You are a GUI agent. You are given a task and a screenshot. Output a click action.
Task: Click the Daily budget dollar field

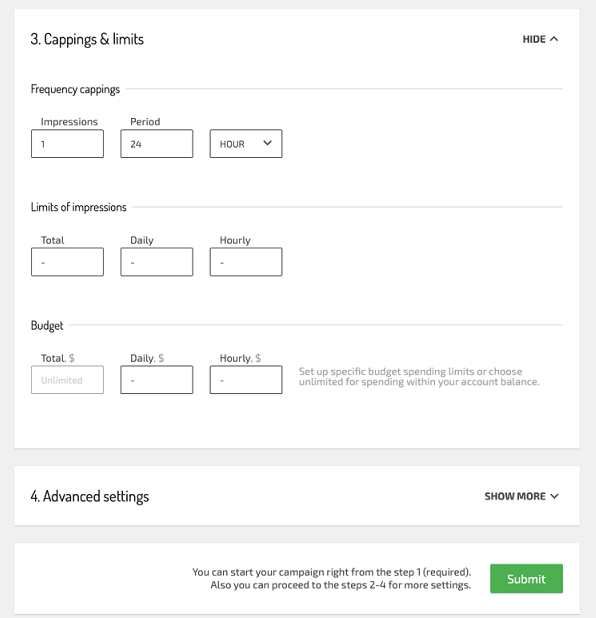tap(157, 380)
